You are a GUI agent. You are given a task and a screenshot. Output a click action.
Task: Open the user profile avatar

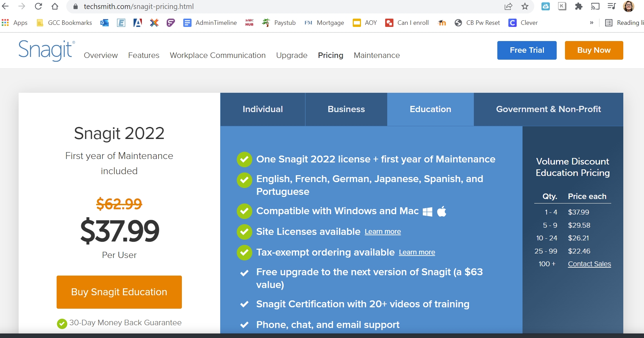(x=628, y=6)
